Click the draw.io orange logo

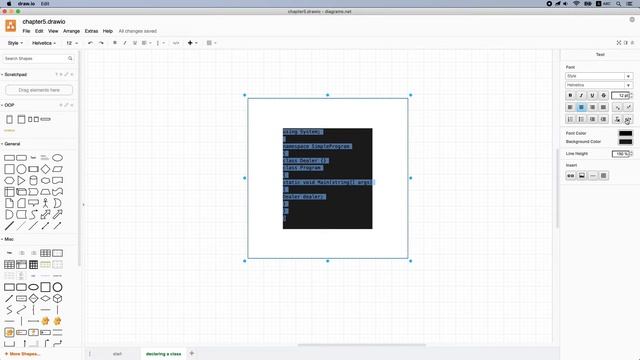(11, 26)
